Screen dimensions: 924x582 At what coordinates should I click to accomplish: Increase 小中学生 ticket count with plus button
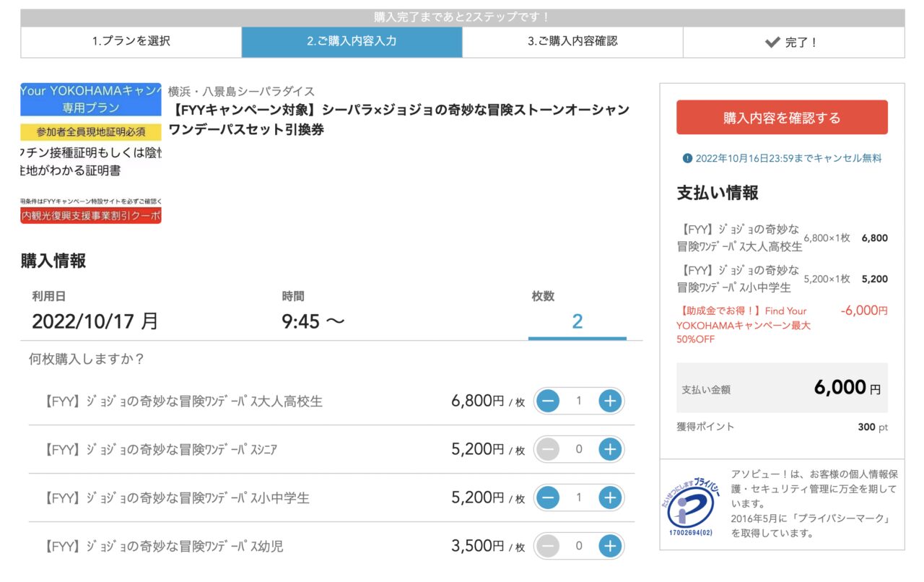point(610,498)
